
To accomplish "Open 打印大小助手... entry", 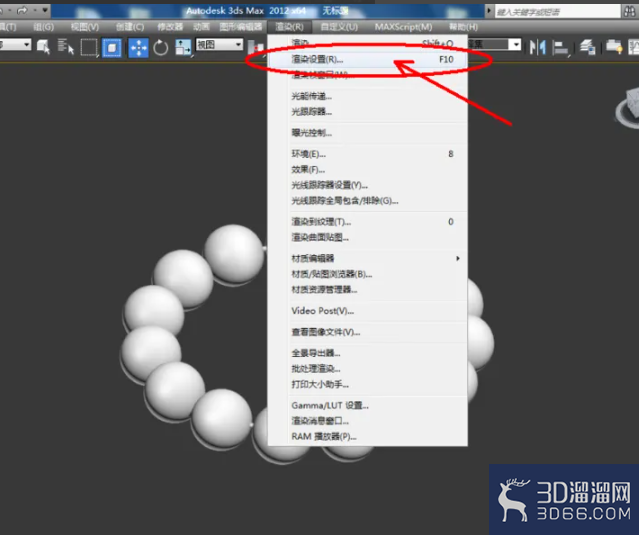I will tap(368, 384).
